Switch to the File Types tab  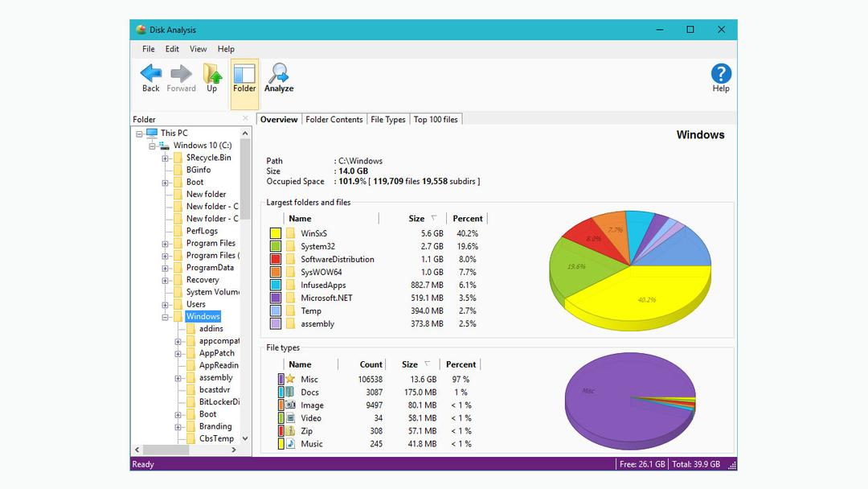tap(387, 120)
